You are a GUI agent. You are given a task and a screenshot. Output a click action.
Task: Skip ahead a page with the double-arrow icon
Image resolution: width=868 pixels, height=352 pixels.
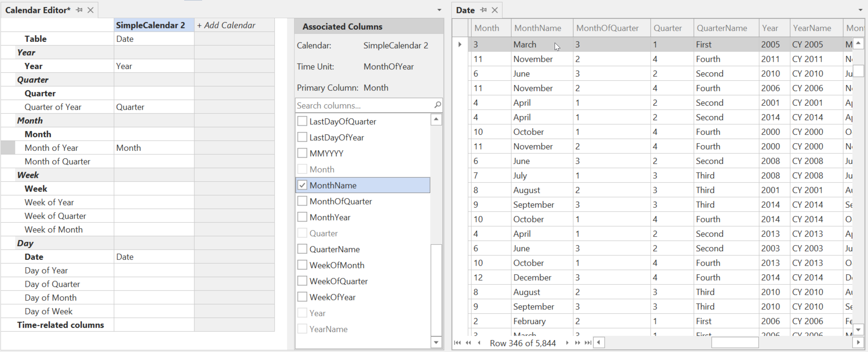(577, 343)
